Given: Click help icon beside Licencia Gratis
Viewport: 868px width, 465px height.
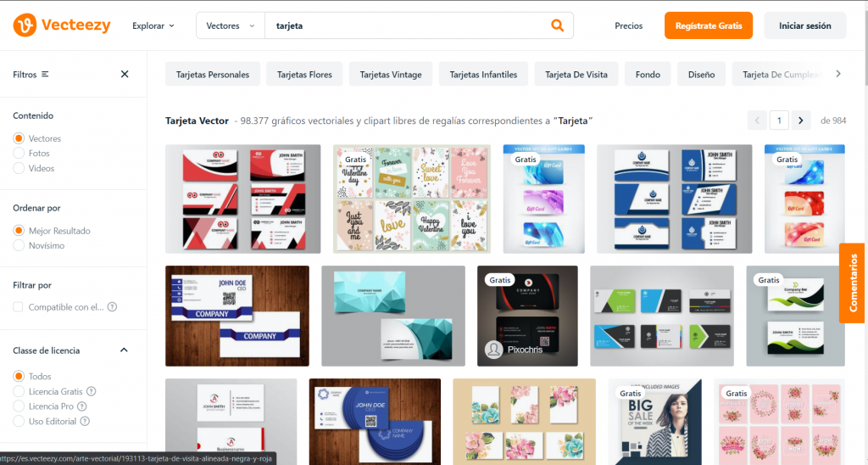Looking at the screenshot, I should coord(92,391).
